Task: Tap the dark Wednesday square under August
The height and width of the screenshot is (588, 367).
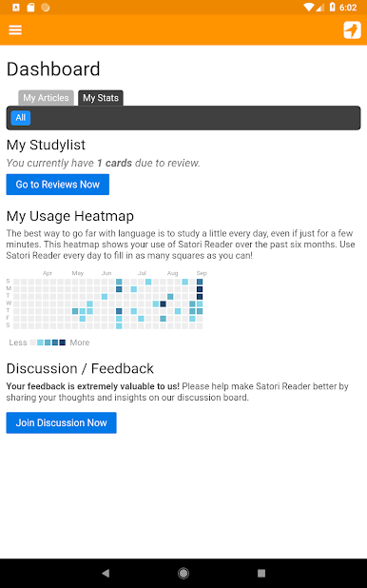Action: (164, 304)
